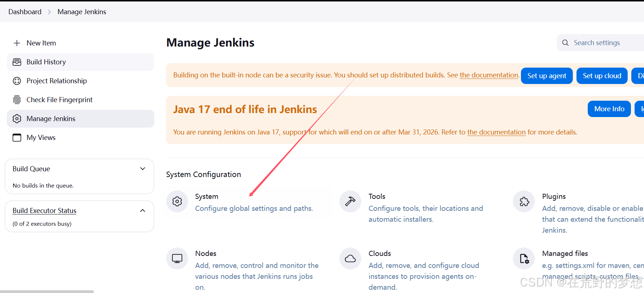Click 'No builds in the queue.' text
Image resolution: width=644 pixels, height=293 pixels.
(43, 185)
